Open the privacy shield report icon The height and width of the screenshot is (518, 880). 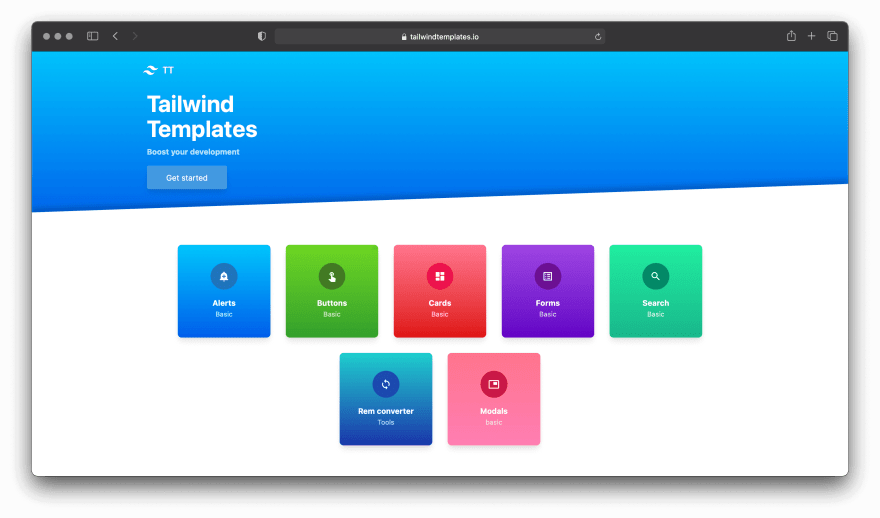pos(262,36)
